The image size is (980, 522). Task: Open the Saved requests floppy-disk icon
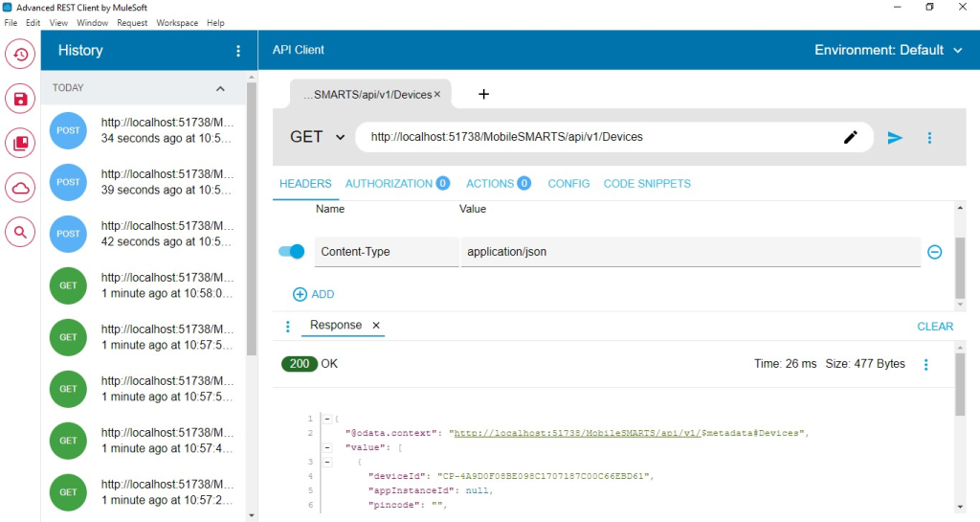pos(20,99)
